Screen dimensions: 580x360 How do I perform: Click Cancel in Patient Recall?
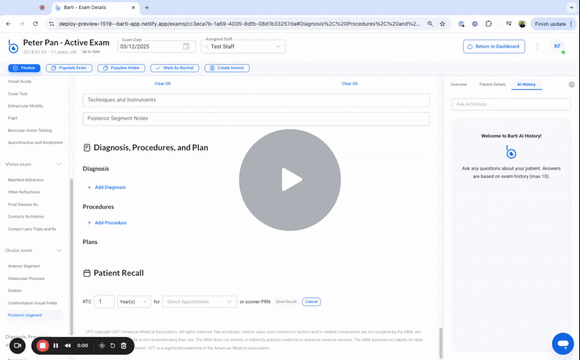311,302
